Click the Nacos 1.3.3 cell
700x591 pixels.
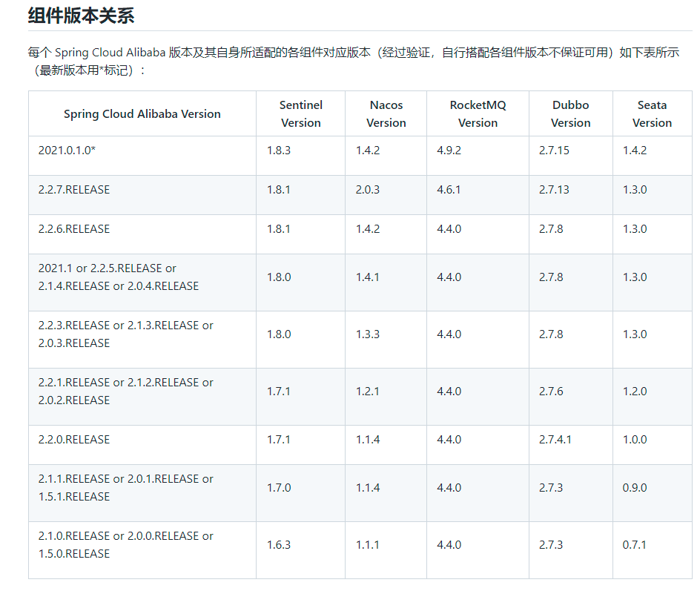tap(367, 334)
